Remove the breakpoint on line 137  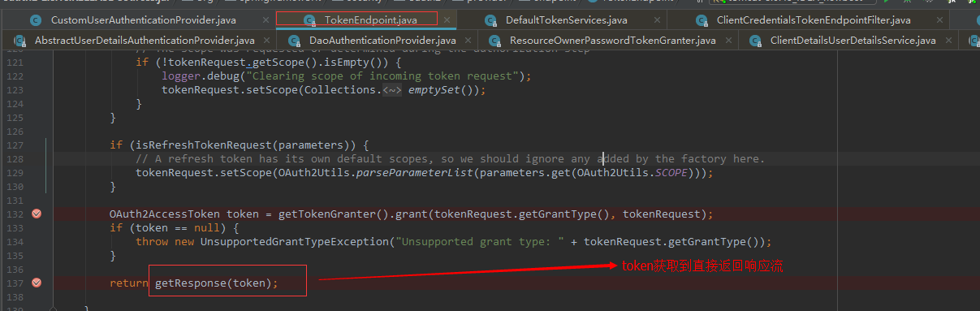pyautogui.click(x=36, y=283)
